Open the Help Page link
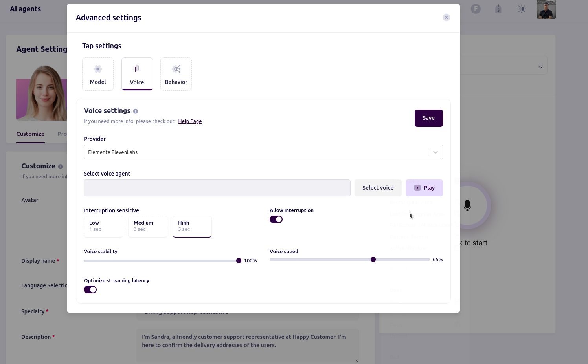 [190, 121]
